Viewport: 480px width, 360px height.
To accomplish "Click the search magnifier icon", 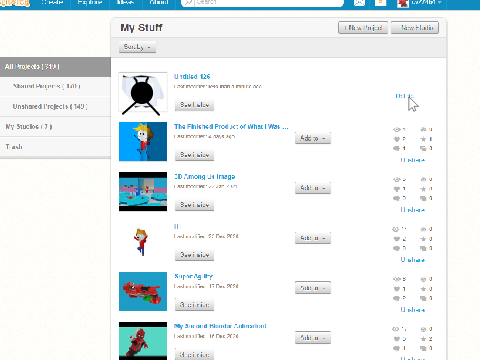I will [188, 2].
